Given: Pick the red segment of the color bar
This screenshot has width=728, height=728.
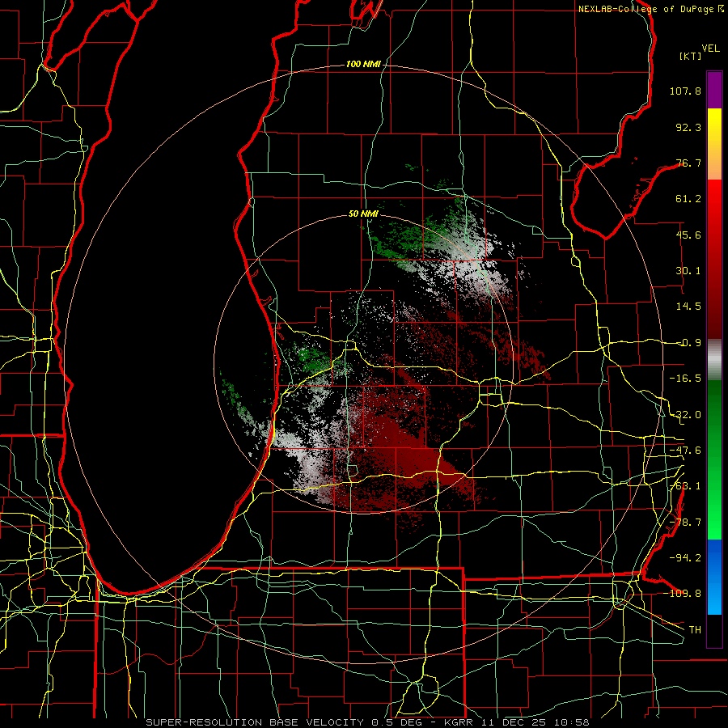Looking at the screenshot, I should coord(714,259).
